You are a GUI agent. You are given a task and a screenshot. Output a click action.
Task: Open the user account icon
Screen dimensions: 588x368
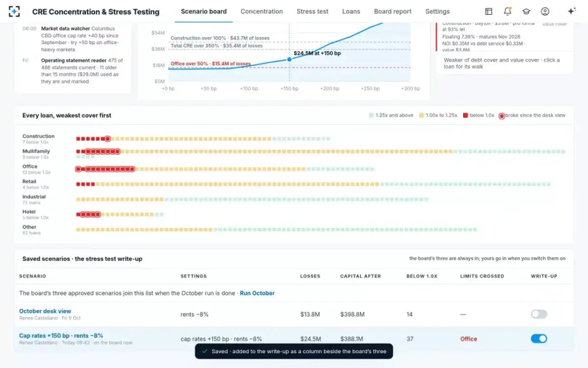(x=545, y=11)
